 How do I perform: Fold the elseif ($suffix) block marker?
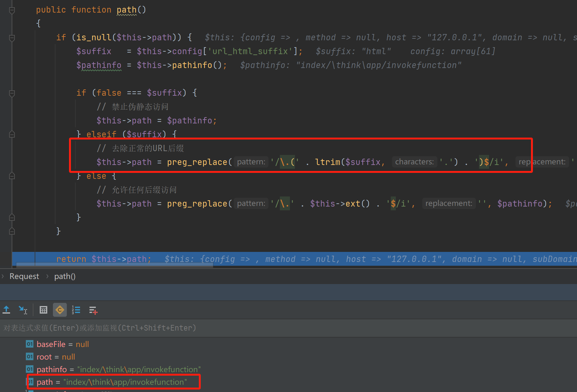(12, 134)
